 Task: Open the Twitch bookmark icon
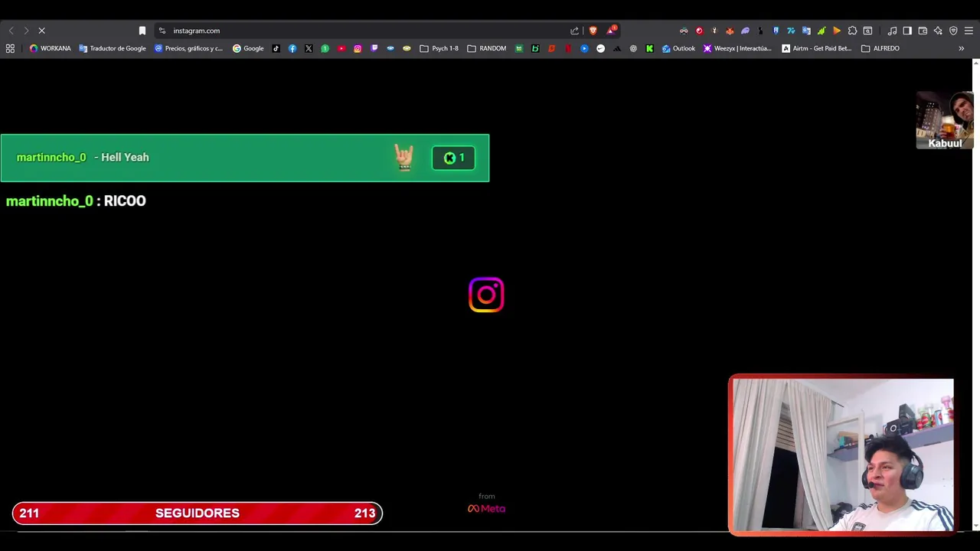click(x=374, y=48)
